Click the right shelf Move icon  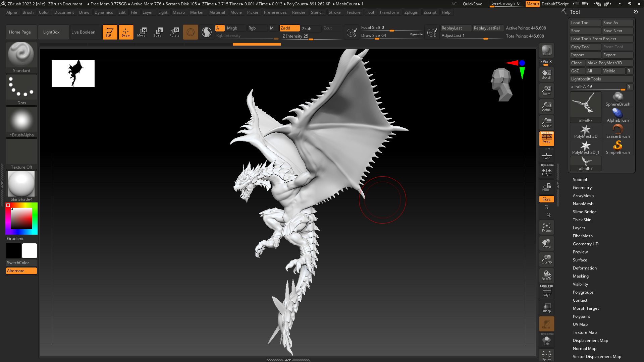tap(546, 243)
